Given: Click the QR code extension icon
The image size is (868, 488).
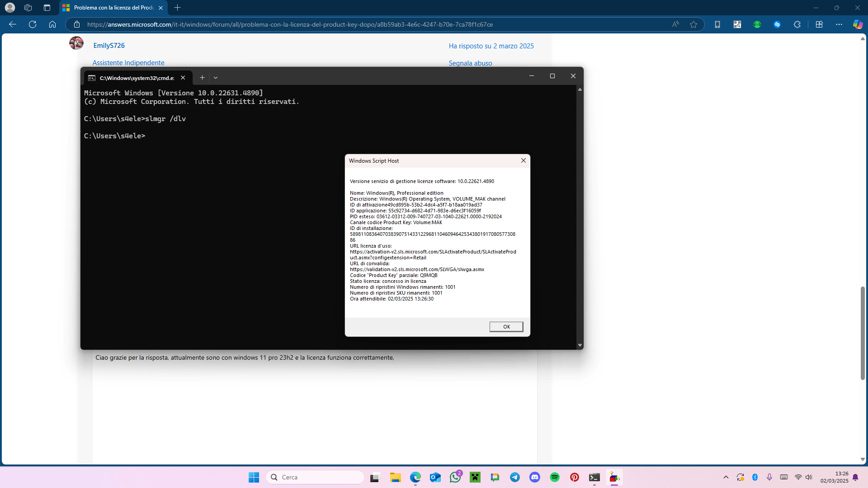Looking at the screenshot, I should 737,24.
